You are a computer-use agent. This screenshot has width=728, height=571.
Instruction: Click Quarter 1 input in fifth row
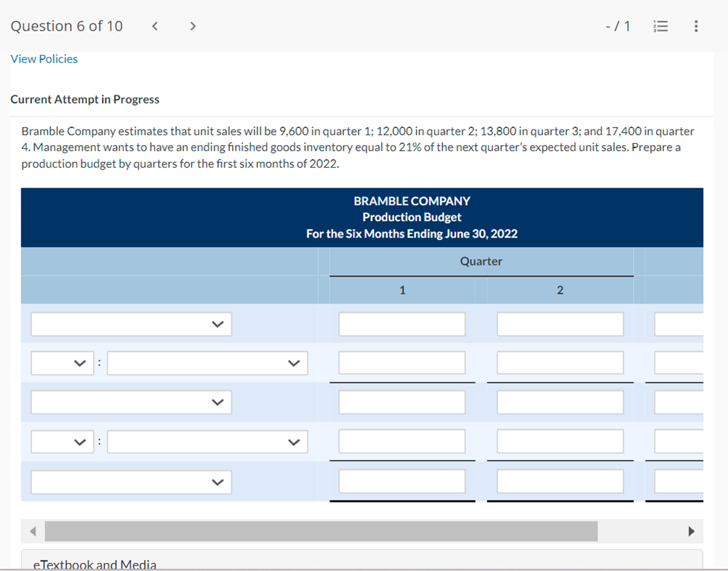click(x=402, y=481)
